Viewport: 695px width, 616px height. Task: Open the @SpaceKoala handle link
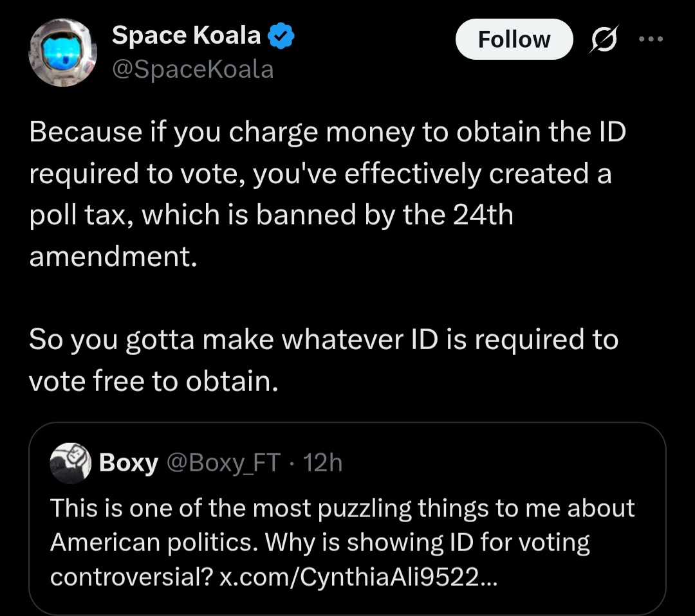193,69
